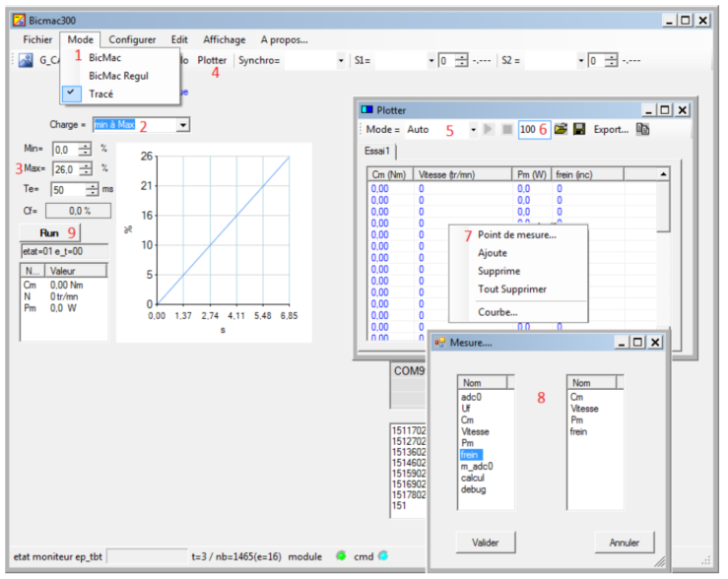Select frein in left Nom list
728x579 pixels.
coord(471,455)
